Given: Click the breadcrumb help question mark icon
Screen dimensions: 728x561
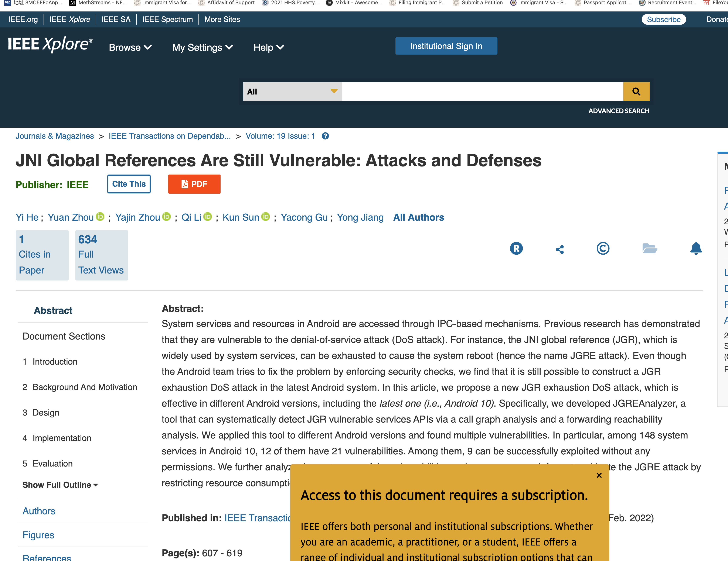Looking at the screenshot, I should pyautogui.click(x=325, y=136).
